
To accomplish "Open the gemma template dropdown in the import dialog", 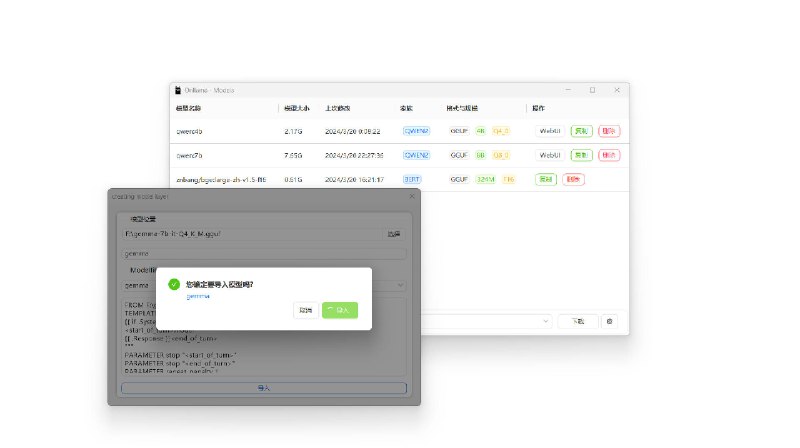I will point(398,284).
